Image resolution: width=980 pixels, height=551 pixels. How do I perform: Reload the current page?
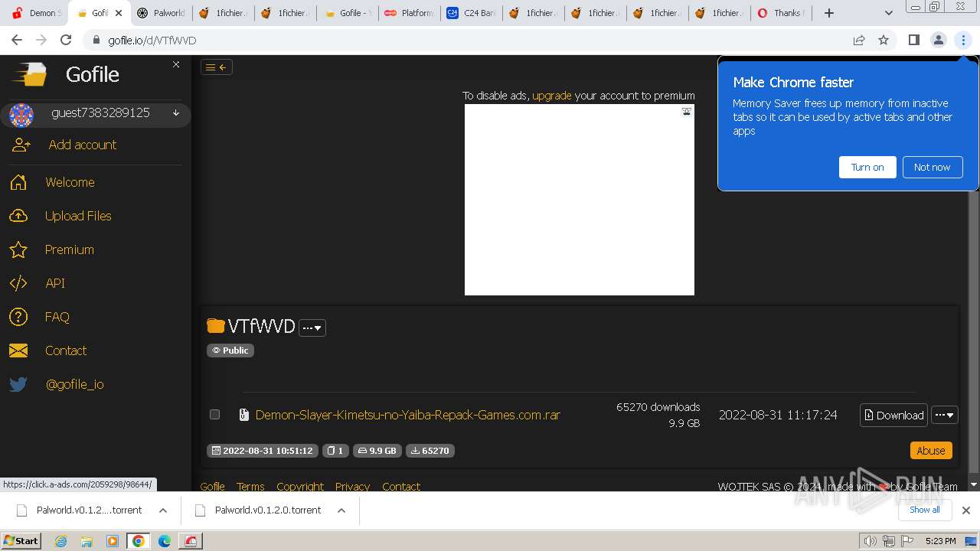coord(66,40)
